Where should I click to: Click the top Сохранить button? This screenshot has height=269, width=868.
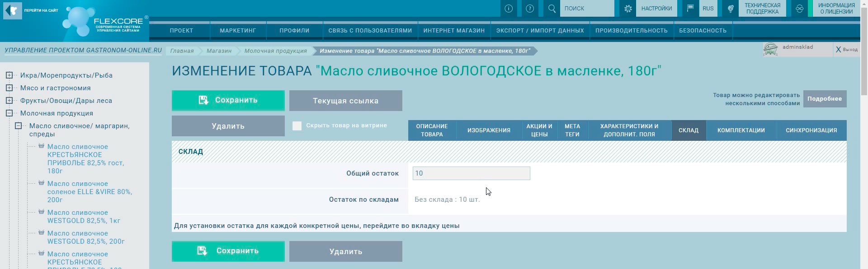coord(228,100)
